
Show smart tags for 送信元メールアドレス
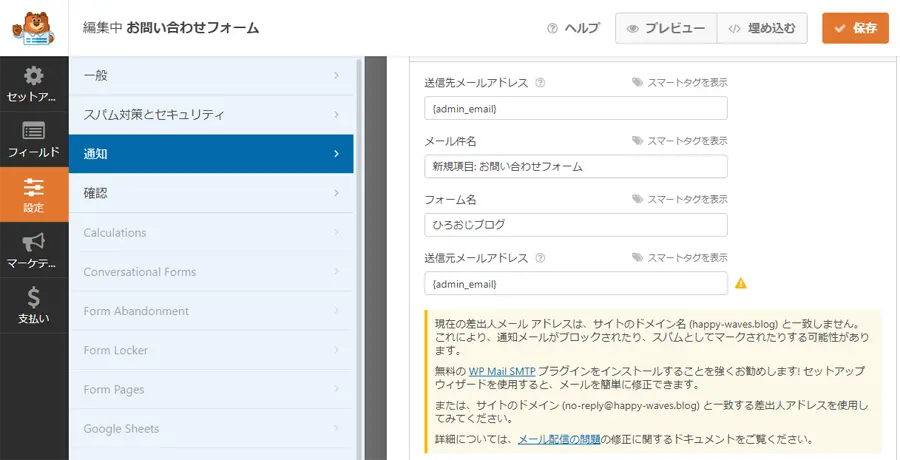(x=679, y=258)
